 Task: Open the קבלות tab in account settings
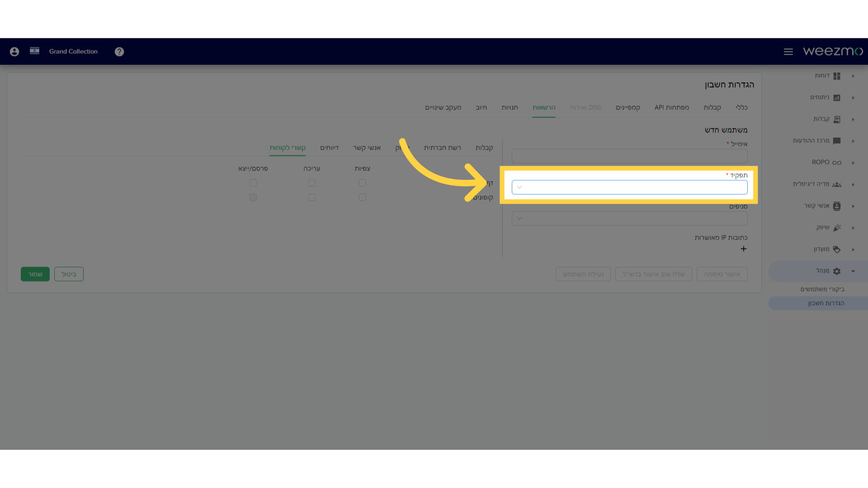[712, 108]
